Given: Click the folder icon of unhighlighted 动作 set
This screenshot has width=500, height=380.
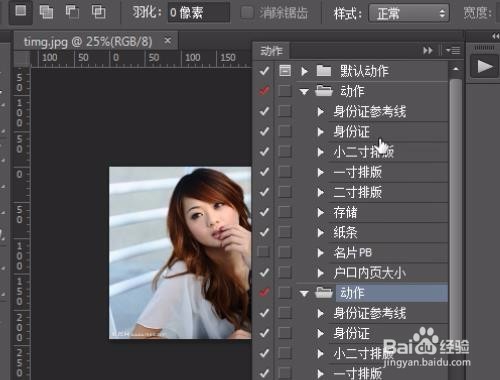Looking at the screenshot, I should pos(324,91).
